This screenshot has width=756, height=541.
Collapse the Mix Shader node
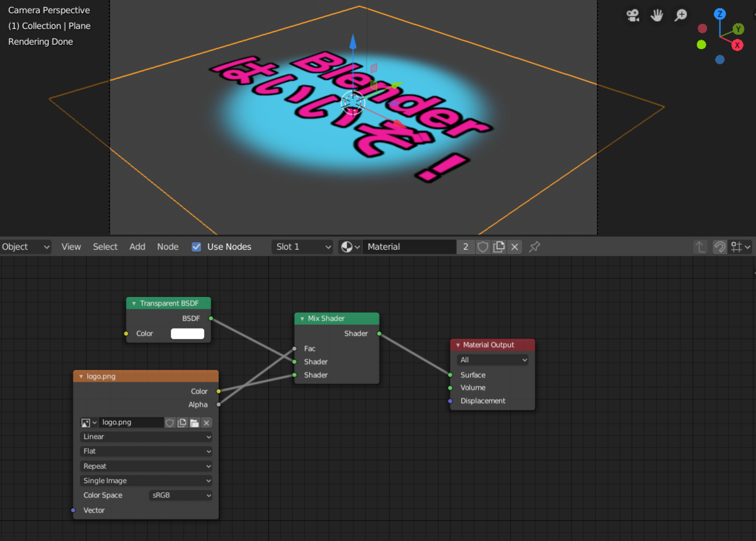click(302, 318)
